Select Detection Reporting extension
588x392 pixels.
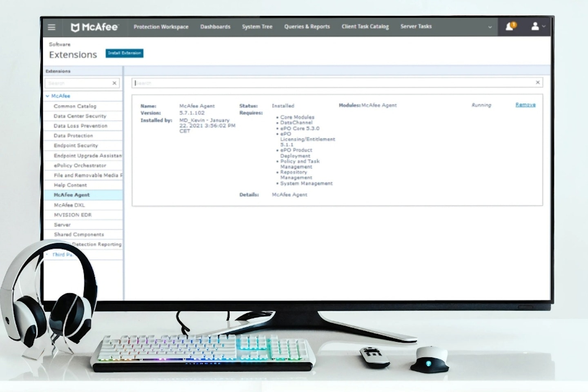point(97,244)
